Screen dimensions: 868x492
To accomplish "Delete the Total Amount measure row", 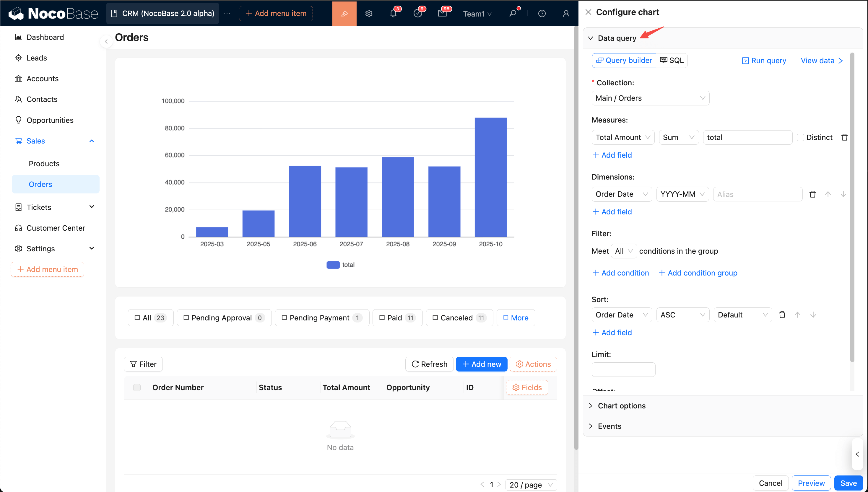I will tap(844, 137).
